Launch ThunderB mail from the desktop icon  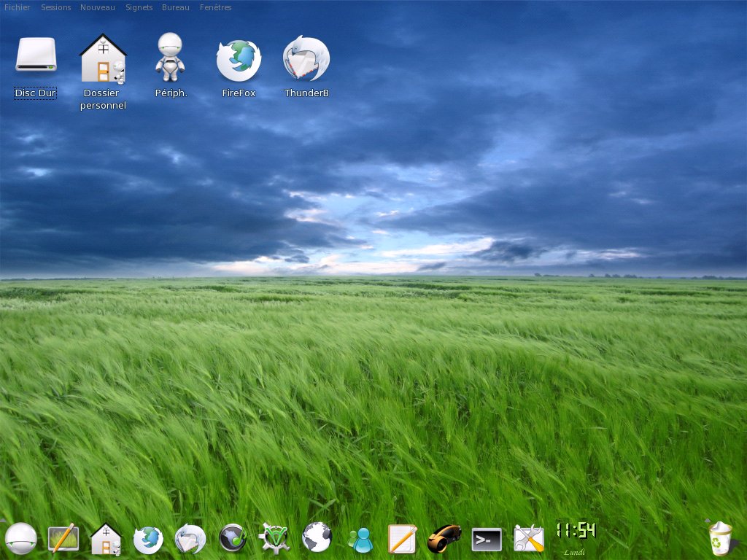tap(306, 58)
